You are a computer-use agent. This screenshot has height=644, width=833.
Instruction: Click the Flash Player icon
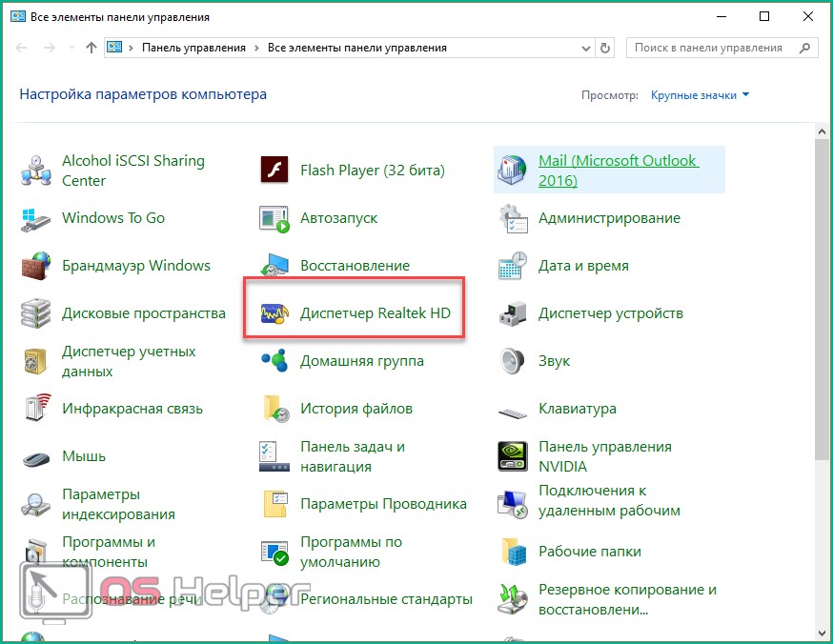274,170
